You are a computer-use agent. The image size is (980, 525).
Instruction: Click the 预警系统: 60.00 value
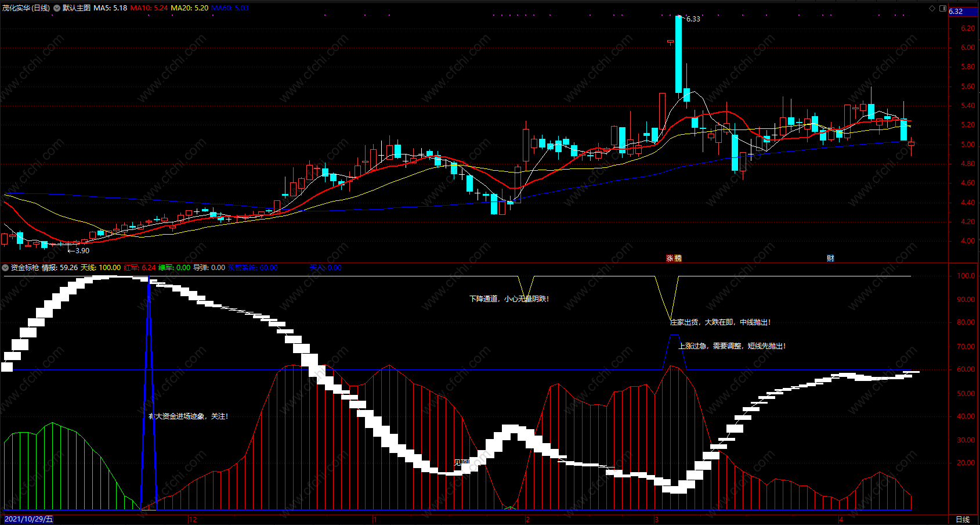[252, 268]
